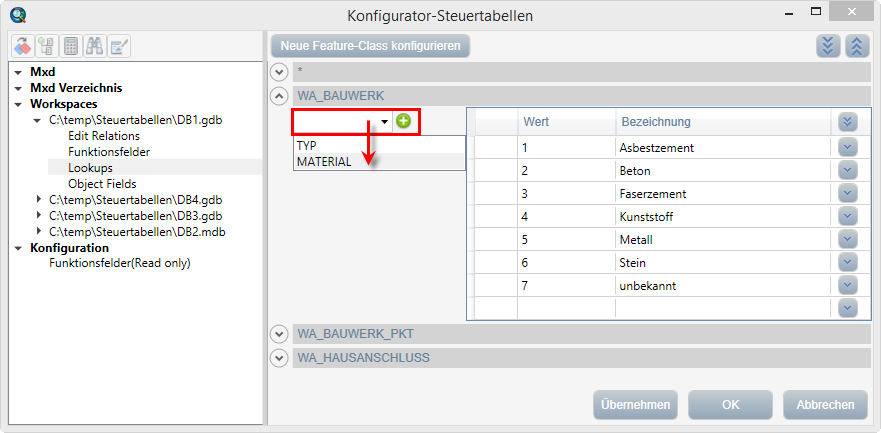Viewport: 881px width, 433px height.
Task: Select Funktionsfelder(Read only) item
Action: pos(120,263)
